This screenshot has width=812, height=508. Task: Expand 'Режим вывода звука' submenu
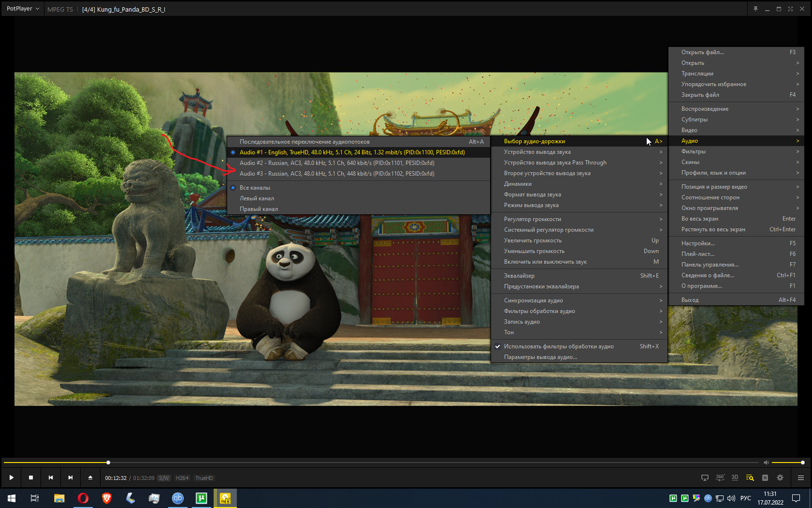[x=579, y=205]
